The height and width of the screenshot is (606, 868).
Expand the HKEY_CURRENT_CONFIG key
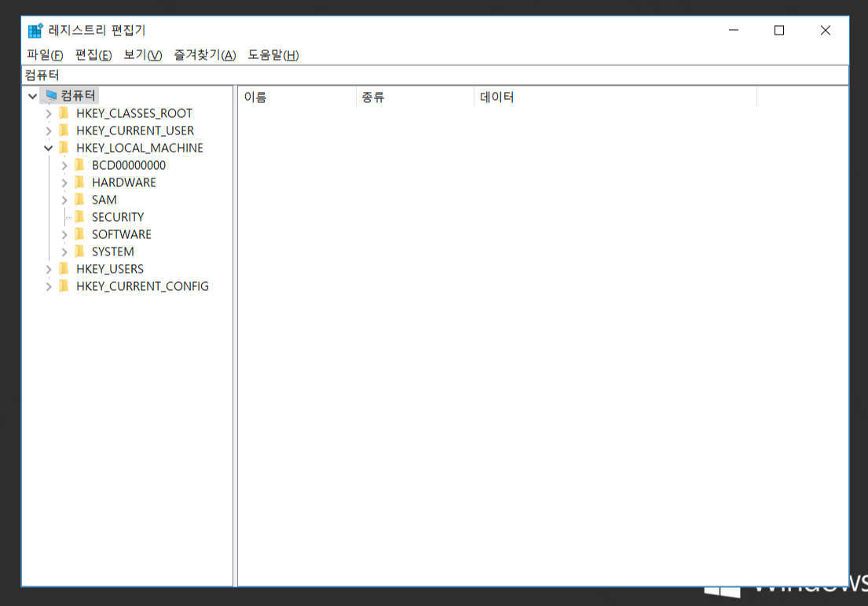click(x=49, y=286)
